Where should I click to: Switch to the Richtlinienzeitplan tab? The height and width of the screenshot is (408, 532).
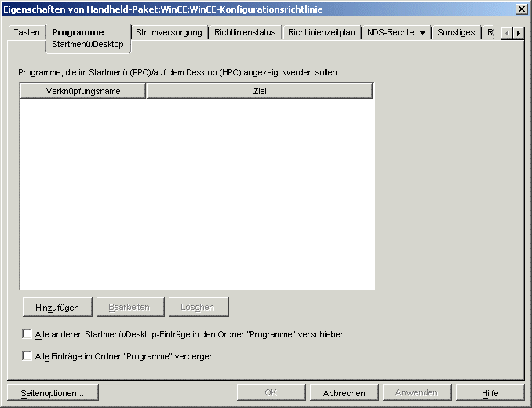(x=321, y=32)
